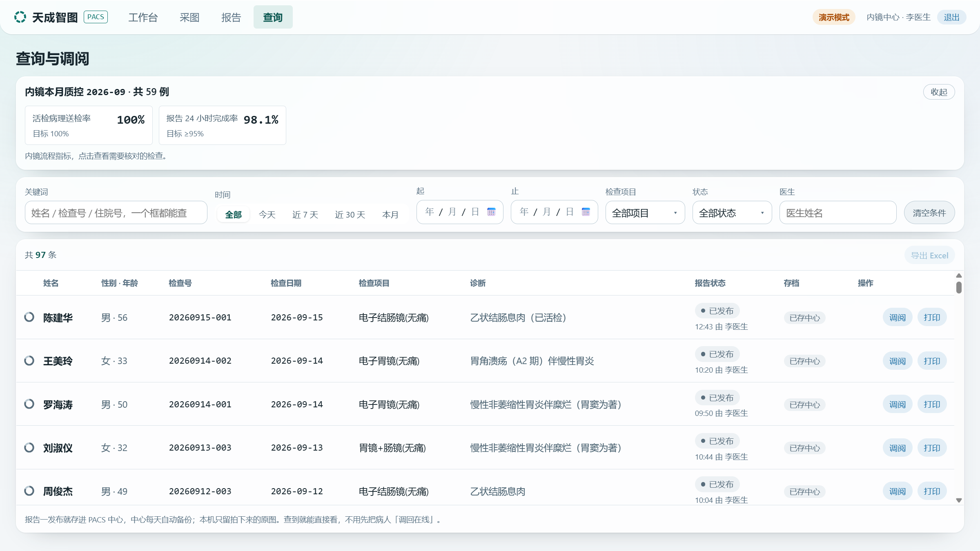This screenshot has height=551, width=980.
Task: Click exam item 胃镜+肠镜(无痛)
Action: pos(392,447)
